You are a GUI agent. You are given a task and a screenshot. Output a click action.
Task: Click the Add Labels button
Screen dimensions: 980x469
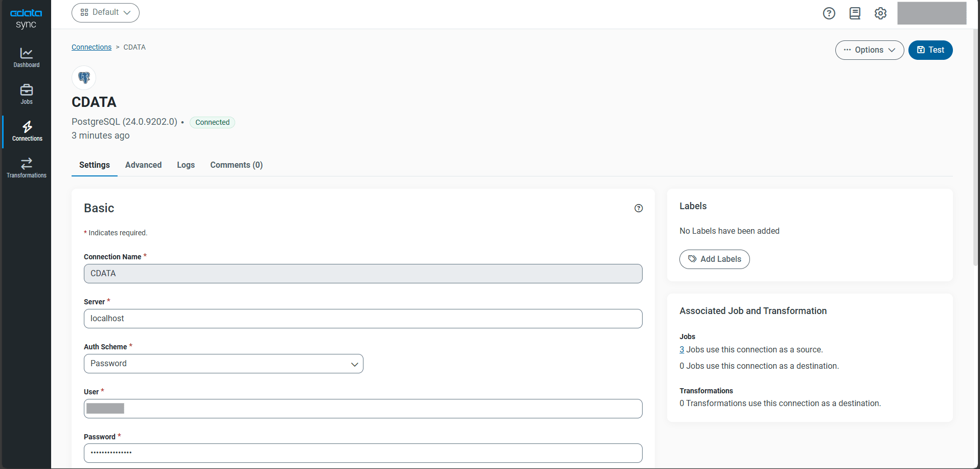point(714,259)
